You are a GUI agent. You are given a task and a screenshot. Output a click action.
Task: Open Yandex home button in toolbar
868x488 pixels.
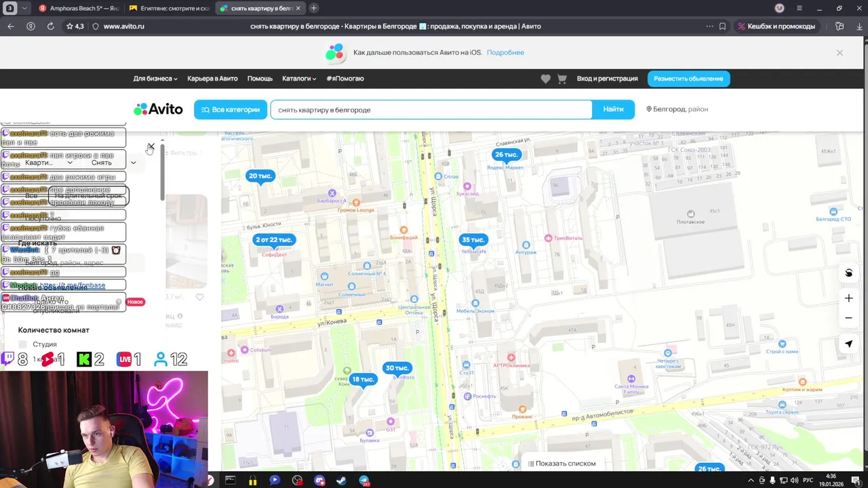31,26
